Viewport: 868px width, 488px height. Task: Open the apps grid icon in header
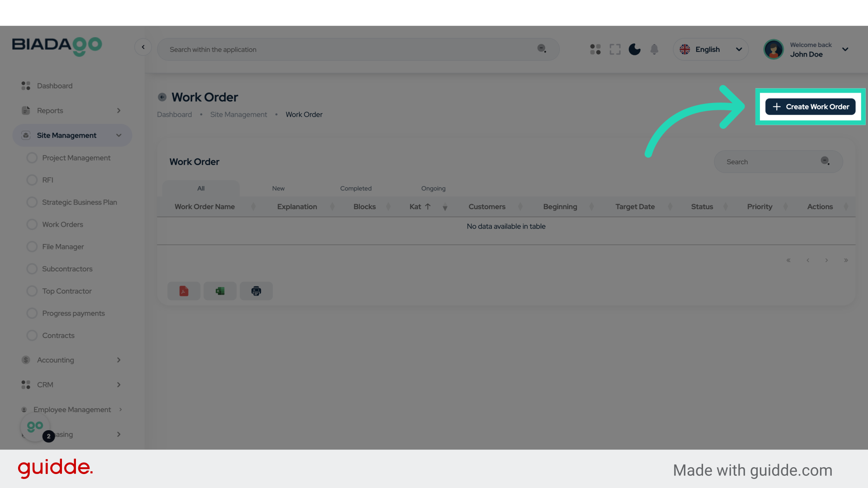(x=595, y=49)
